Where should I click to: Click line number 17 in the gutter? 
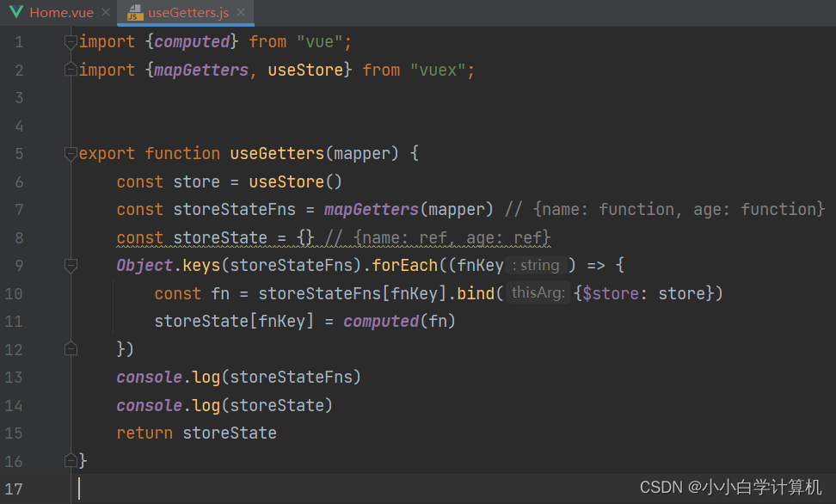coord(15,489)
